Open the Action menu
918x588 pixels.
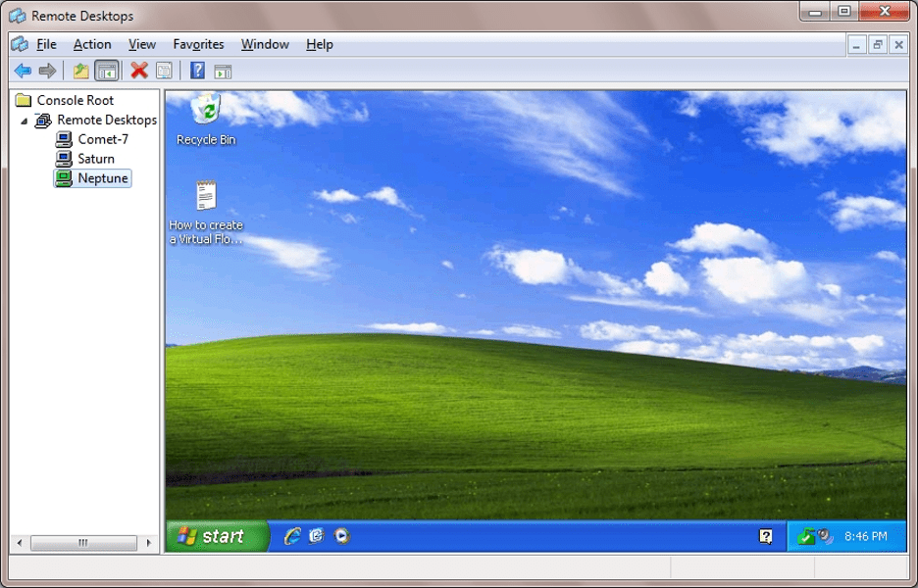92,44
